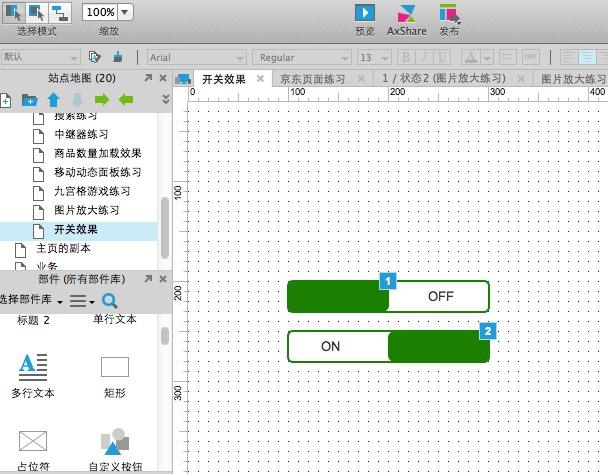608x474 pixels.
Task: Select the 矩形 rectangle widget
Action: click(115, 377)
